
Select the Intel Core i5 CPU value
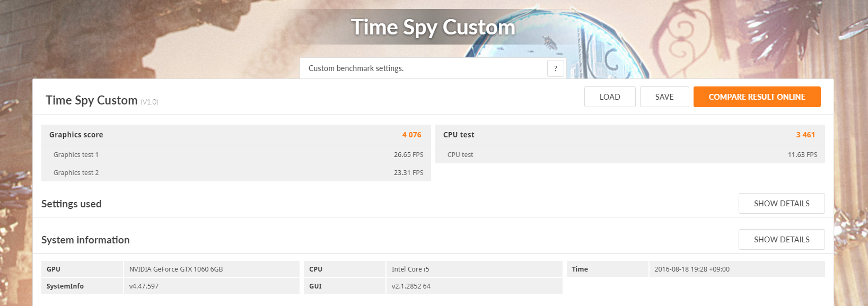tap(410, 269)
